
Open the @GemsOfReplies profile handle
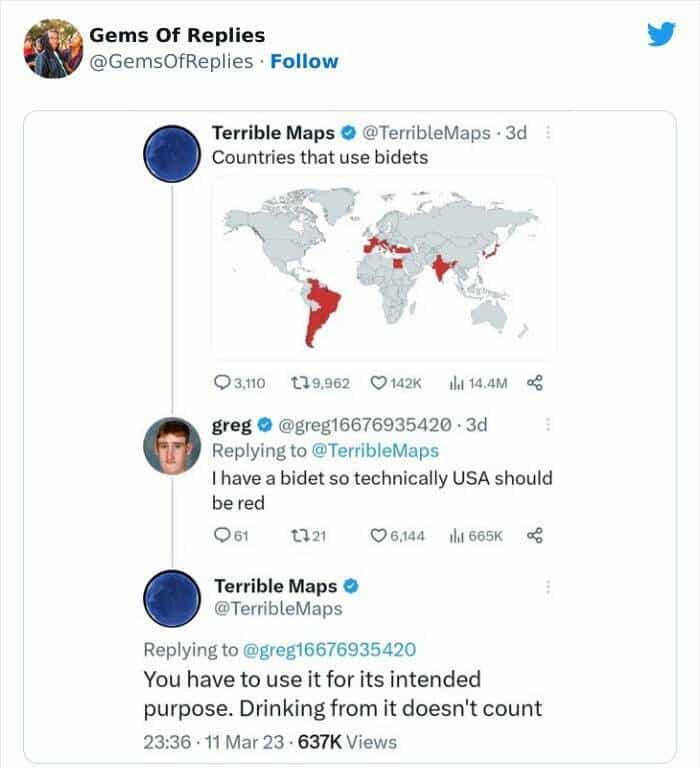(171, 61)
